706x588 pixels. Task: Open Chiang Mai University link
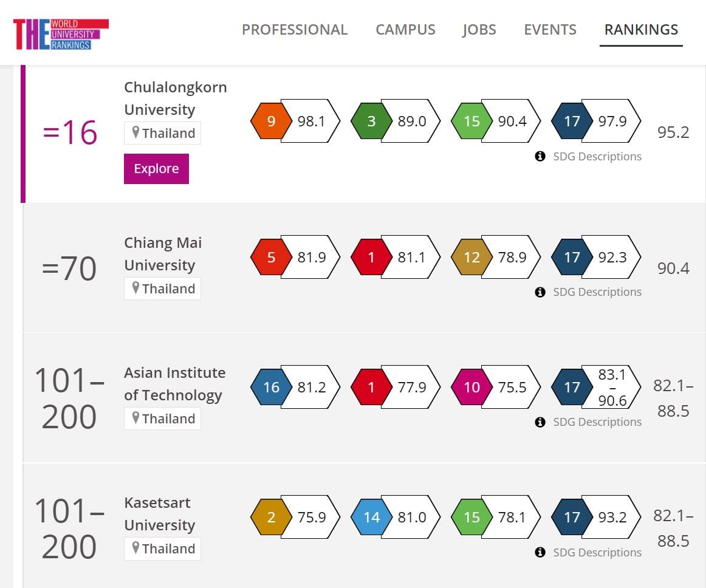point(163,253)
